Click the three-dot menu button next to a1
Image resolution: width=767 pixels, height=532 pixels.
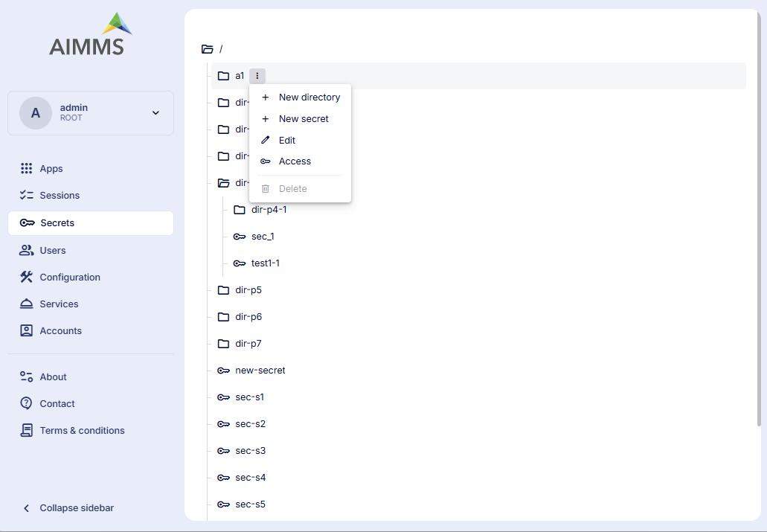click(257, 76)
